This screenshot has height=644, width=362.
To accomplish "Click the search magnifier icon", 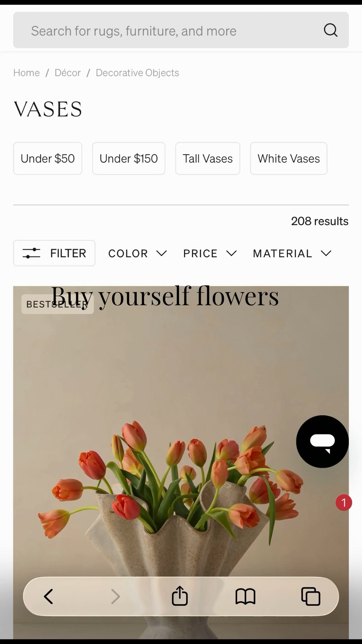I will click(x=330, y=30).
